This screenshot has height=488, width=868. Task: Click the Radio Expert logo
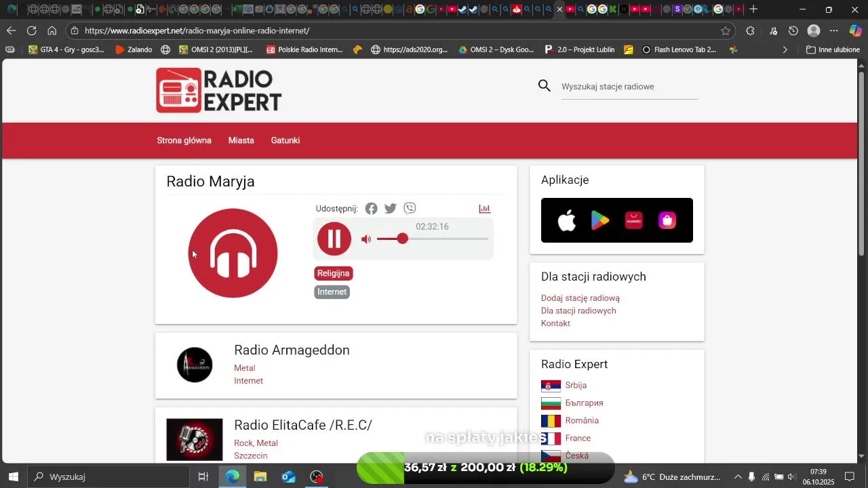(x=219, y=90)
